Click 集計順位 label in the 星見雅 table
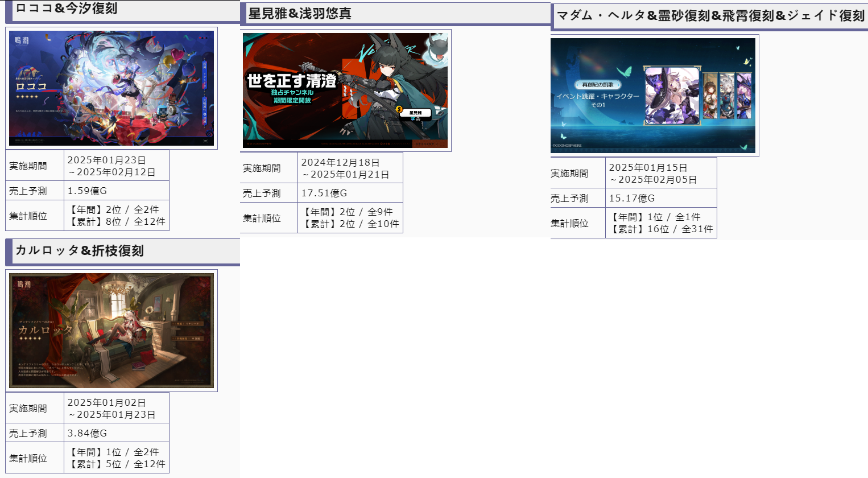 tap(262, 219)
